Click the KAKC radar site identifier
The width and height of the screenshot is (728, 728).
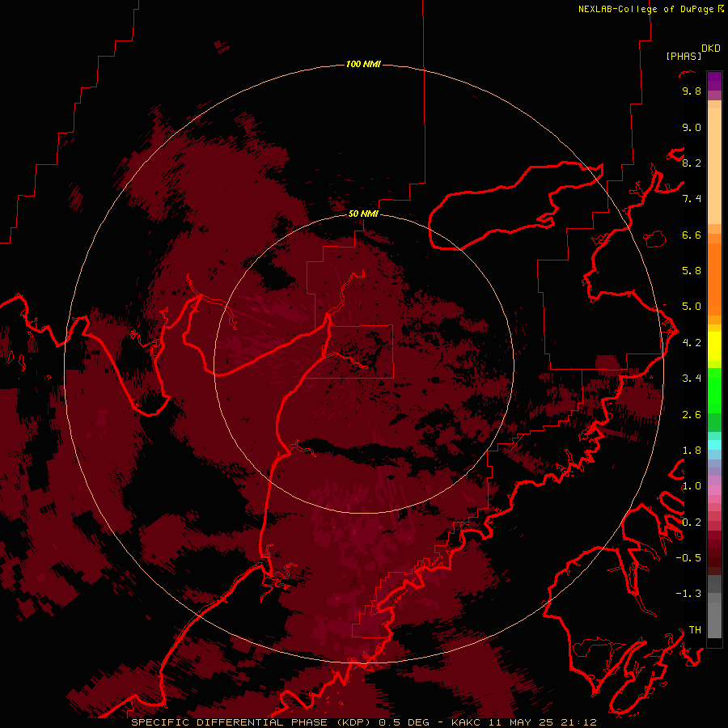[466, 722]
